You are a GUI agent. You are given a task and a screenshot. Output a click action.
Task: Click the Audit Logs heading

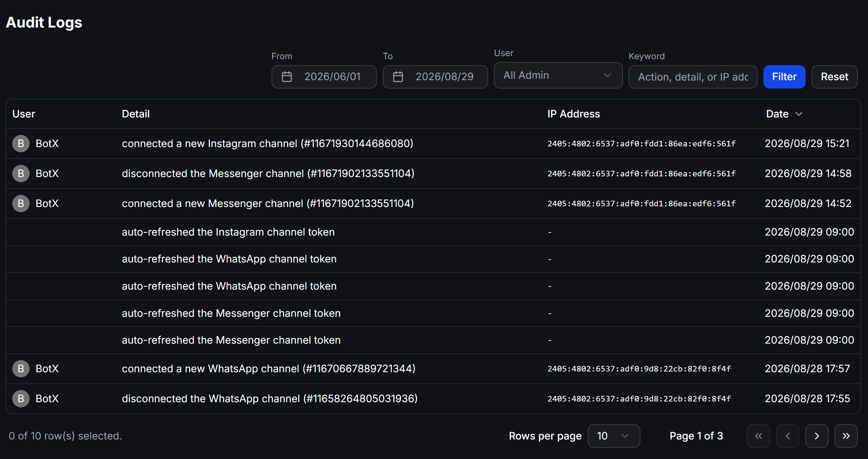(44, 23)
